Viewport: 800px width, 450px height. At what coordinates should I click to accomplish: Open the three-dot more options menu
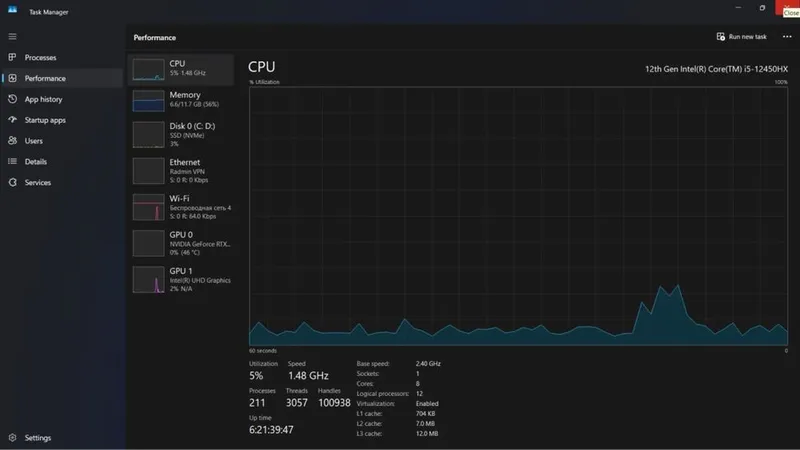[787, 37]
